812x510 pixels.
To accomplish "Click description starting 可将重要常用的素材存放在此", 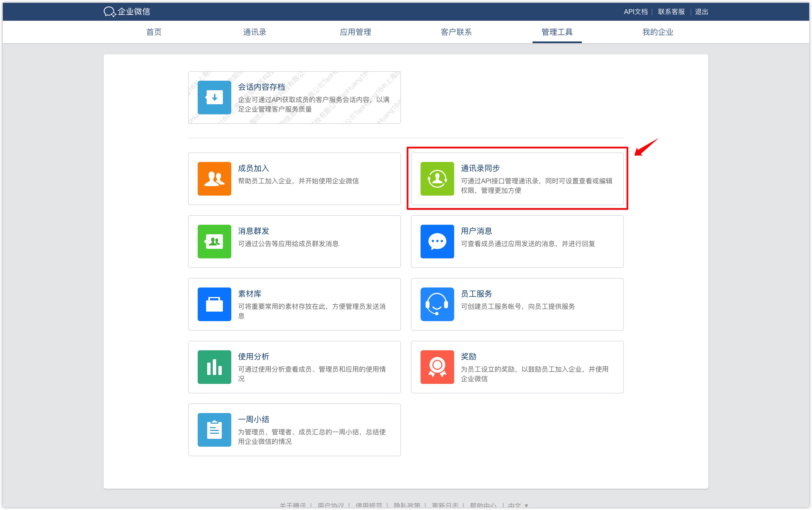I will (x=312, y=311).
